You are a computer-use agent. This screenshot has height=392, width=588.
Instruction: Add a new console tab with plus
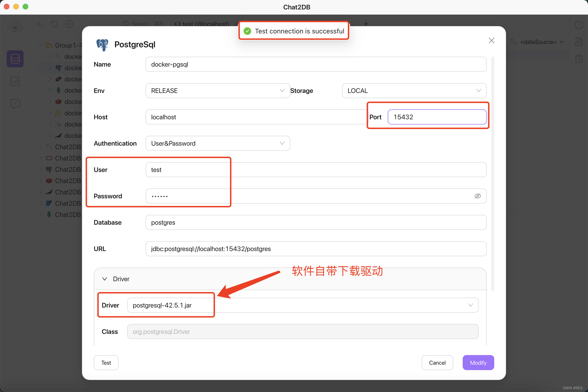[x=366, y=24]
